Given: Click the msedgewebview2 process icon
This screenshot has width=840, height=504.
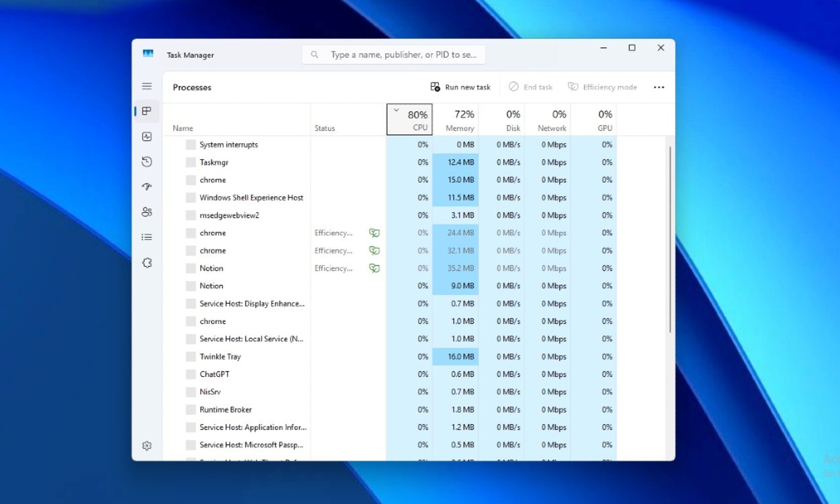Looking at the screenshot, I should pos(191,215).
